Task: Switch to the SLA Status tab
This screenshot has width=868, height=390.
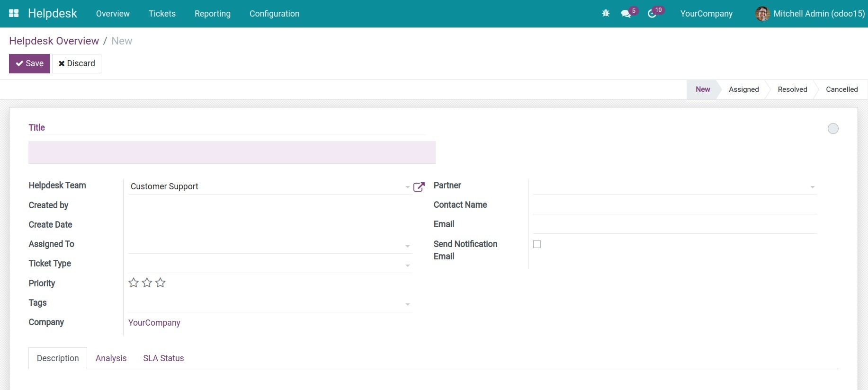Action: coord(163,358)
